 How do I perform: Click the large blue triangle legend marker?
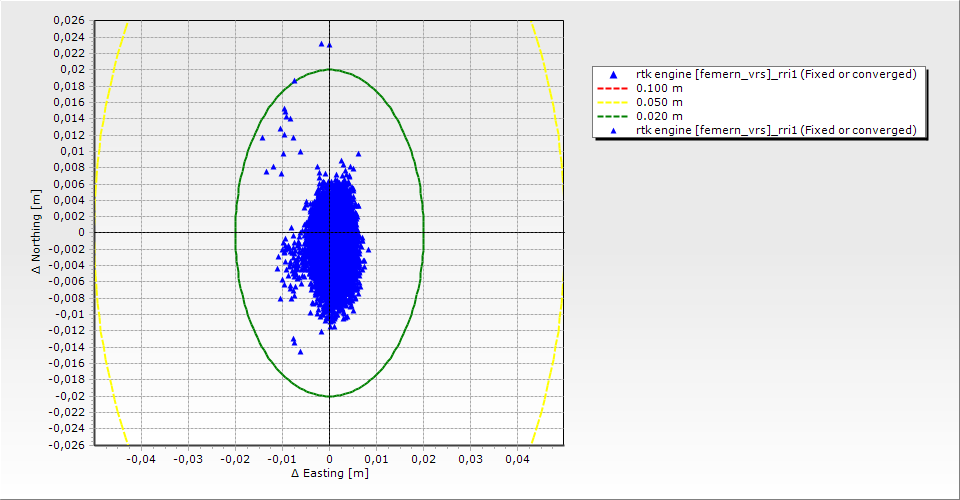click(x=613, y=75)
